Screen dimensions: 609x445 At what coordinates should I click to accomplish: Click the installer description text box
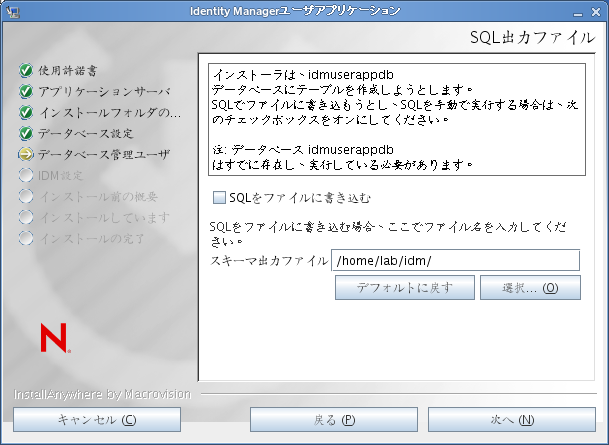click(397, 119)
